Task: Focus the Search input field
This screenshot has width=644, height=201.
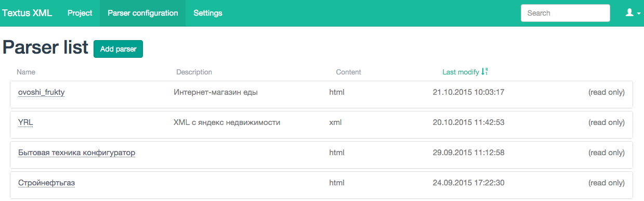Action: point(566,13)
